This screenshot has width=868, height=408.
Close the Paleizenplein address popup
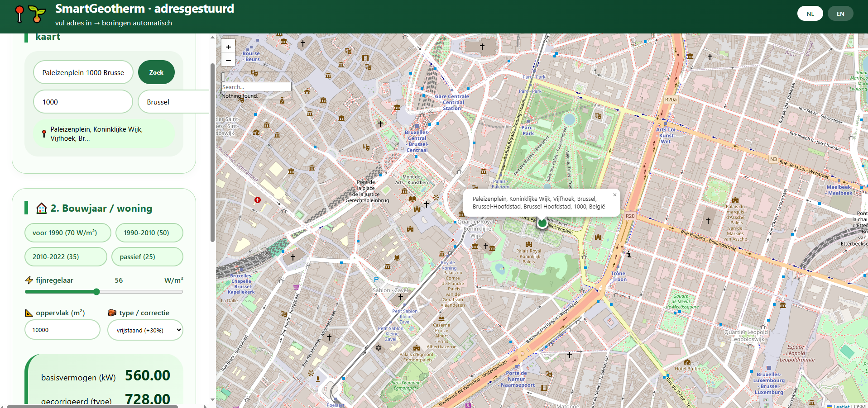(x=614, y=195)
